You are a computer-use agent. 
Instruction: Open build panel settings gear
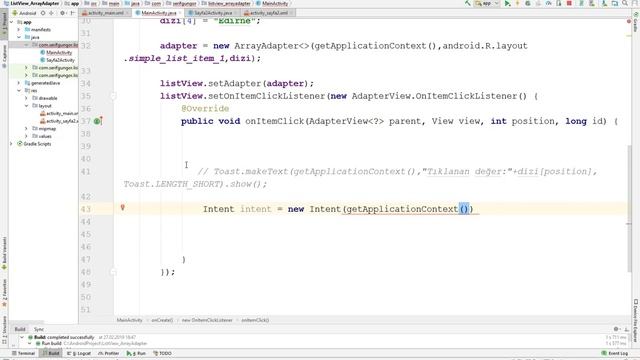click(x=616, y=329)
